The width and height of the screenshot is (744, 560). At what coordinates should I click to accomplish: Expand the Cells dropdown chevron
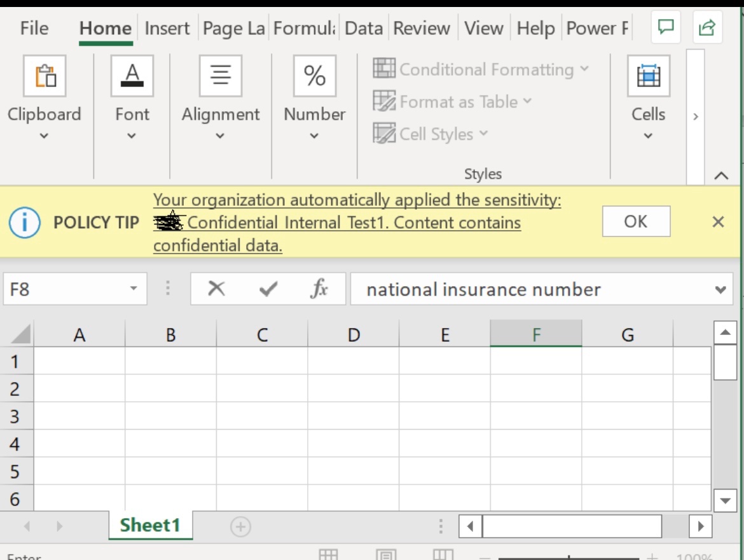(x=648, y=135)
